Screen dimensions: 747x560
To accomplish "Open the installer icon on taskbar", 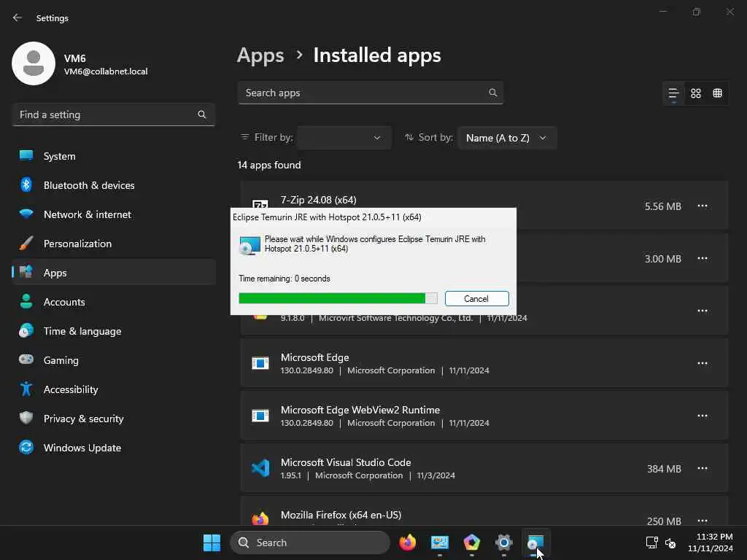I will point(536,542).
